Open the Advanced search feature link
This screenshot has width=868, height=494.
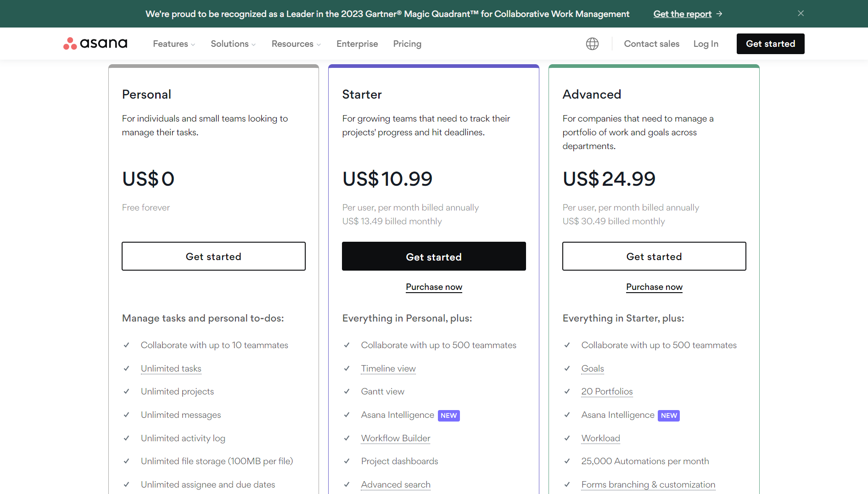[396, 484]
